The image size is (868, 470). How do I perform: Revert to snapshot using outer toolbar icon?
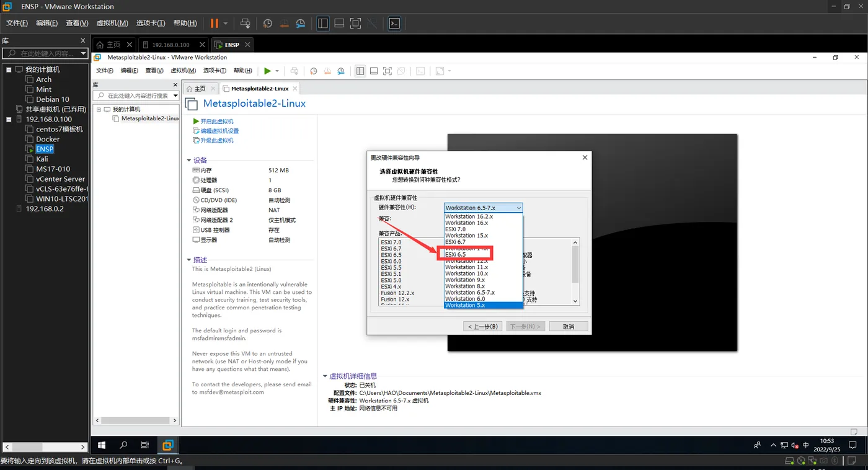(284, 24)
